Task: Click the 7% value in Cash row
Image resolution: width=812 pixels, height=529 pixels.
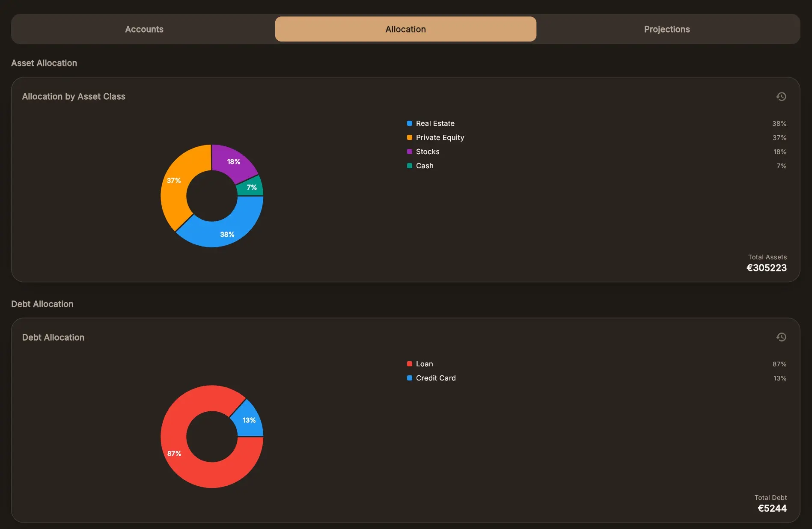Action: coord(782,166)
